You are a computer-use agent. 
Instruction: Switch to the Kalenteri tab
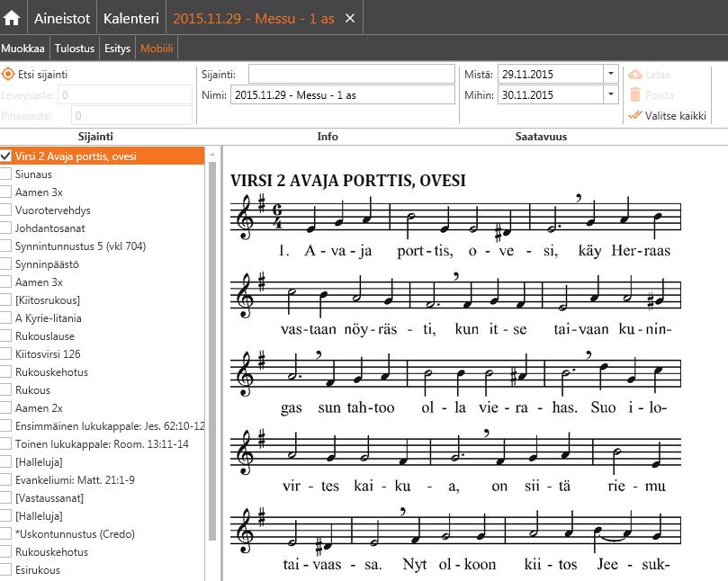tap(130, 18)
